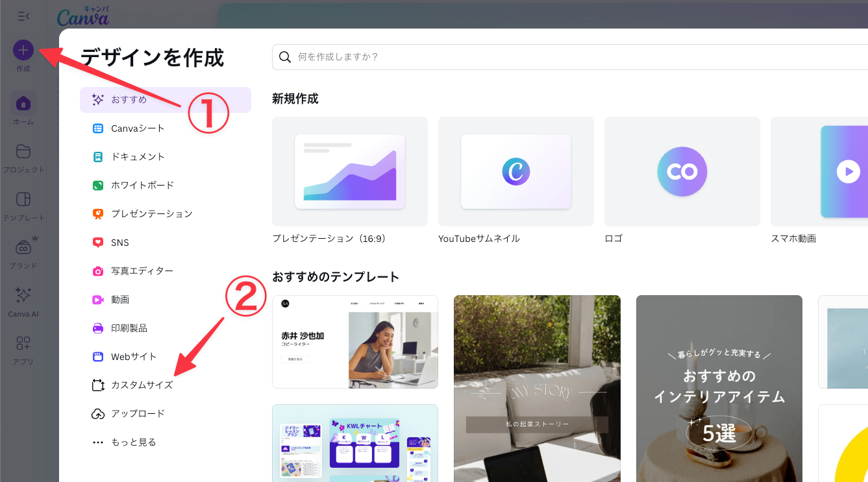Choose カスタムサイズ text label

tap(142, 385)
